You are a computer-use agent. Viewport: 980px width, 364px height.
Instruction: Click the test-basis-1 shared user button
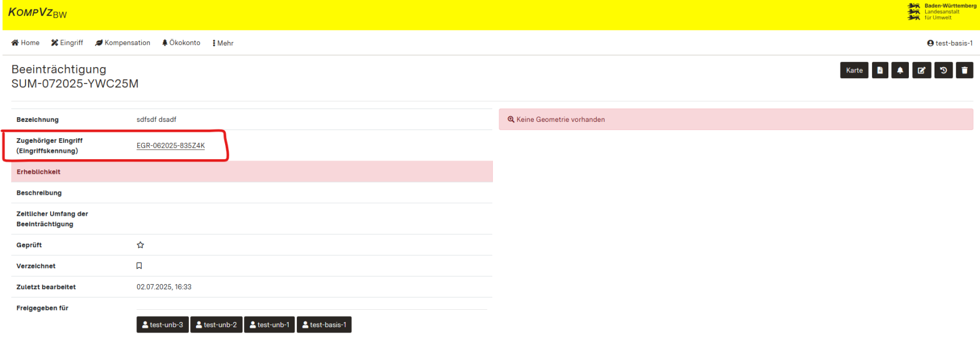324,325
